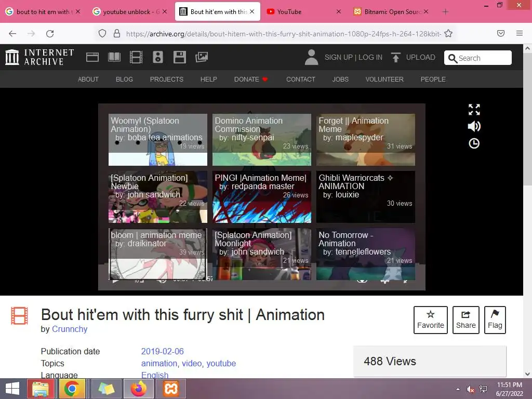Open PING! Animation Meme thumbnail
This screenshot has height=399, width=532.
click(x=262, y=197)
